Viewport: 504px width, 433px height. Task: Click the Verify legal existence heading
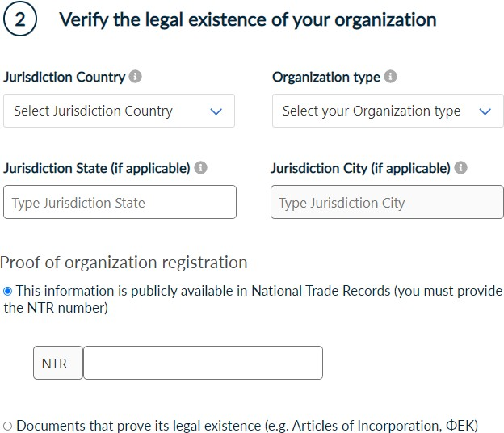click(247, 19)
